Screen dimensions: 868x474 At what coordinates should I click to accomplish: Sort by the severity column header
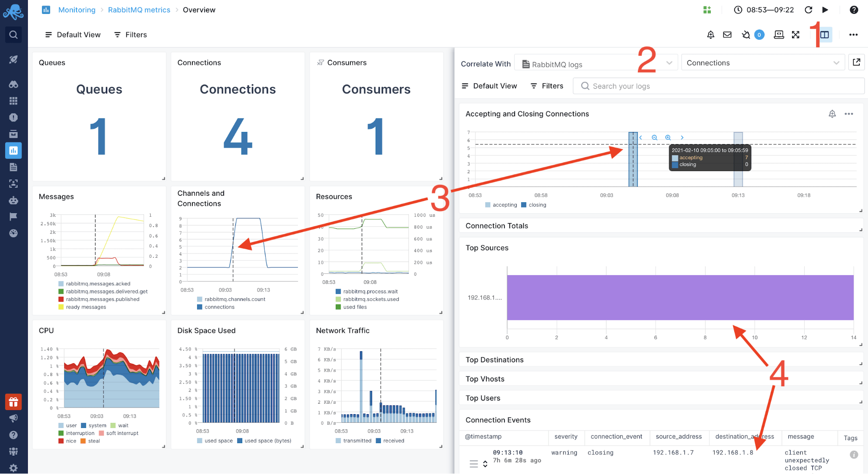pos(566,437)
